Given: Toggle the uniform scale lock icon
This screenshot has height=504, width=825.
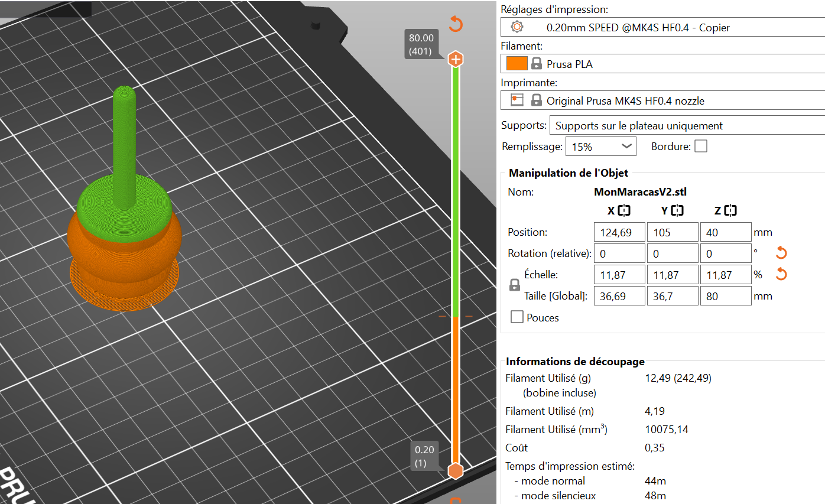Looking at the screenshot, I should (515, 285).
